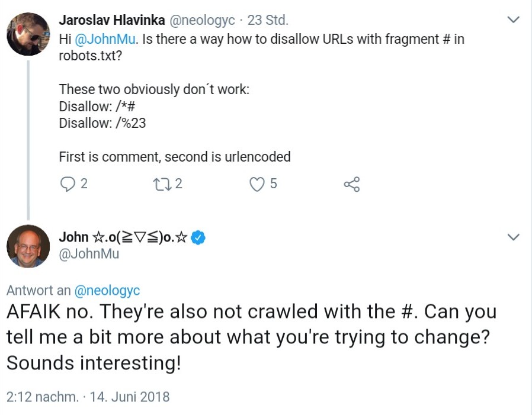Click John's verified badge

coord(199,237)
